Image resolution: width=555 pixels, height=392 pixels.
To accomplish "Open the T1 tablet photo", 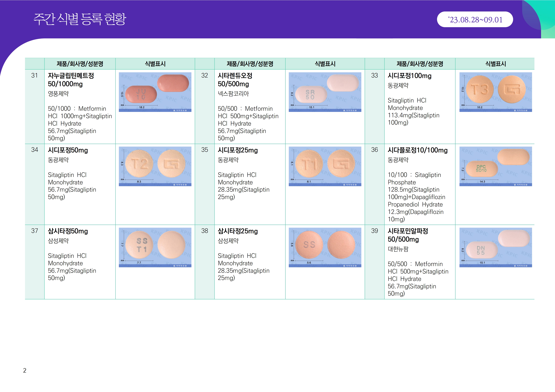I will tap(325, 166).
